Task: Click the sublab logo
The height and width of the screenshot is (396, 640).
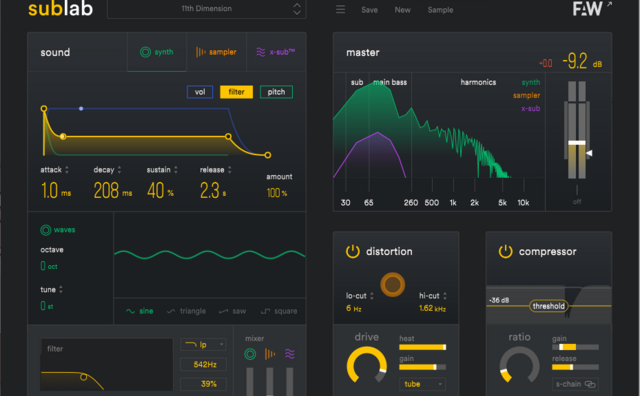Action: (x=60, y=9)
